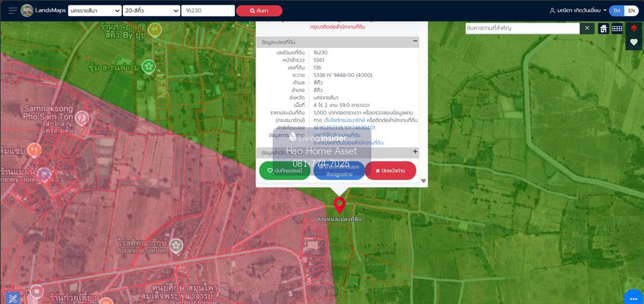Click the home icon on map toolbar
The width and height of the screenshot is (644, 304).
(603, 28)
